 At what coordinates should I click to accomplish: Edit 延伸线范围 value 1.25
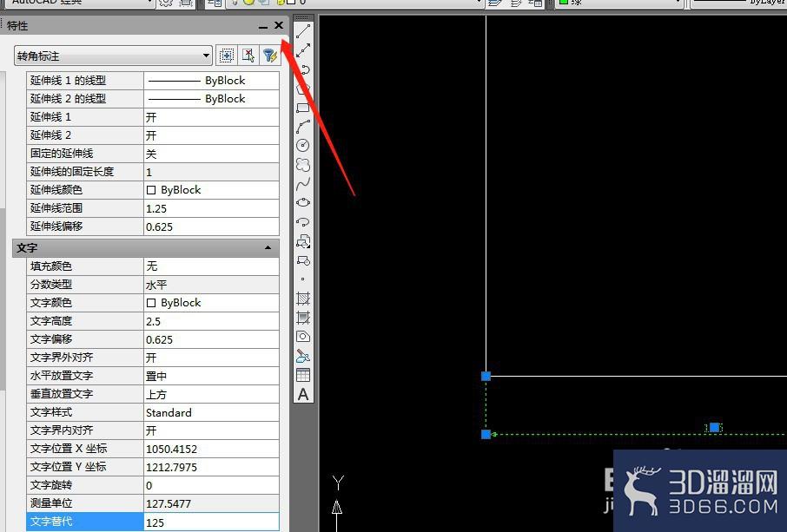click(211, 208)
